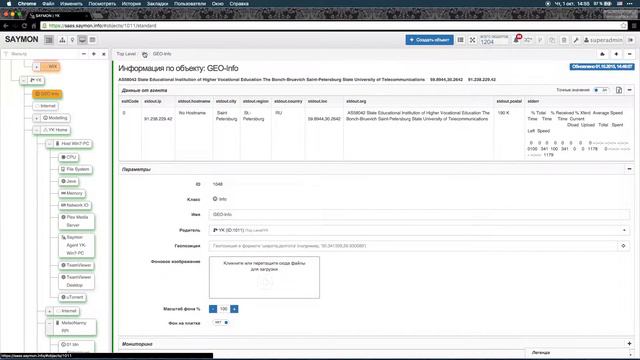The width and height of the screenshot is (640, 360).
Task: Collapse the YK Home tree node
Action: tap(36, 130)
